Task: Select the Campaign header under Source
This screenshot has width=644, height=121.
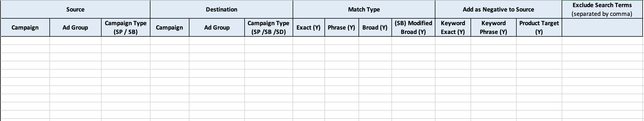Action: point(25,28)
